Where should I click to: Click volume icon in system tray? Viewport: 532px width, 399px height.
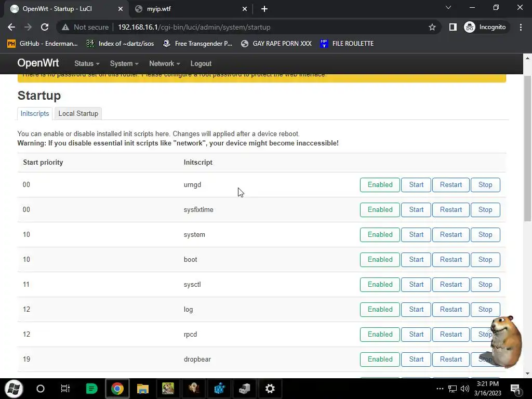pyautogui.click(x=465, y=389)
